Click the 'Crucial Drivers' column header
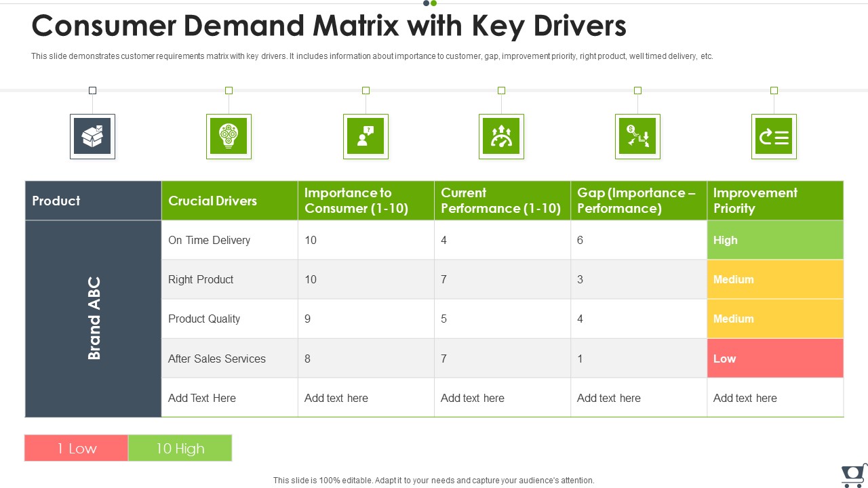868x488 pixels. (x=229, y=201)
